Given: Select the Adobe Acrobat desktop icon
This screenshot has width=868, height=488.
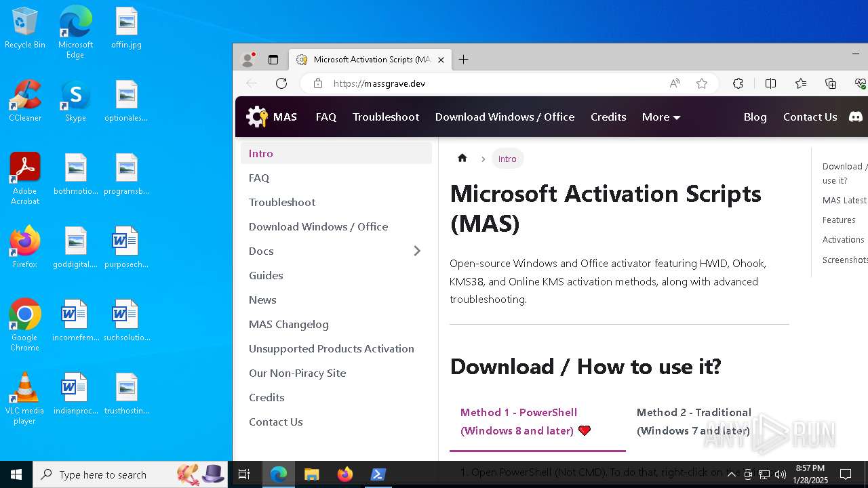Looking at the screenshot, I should [x=25, y=179].
